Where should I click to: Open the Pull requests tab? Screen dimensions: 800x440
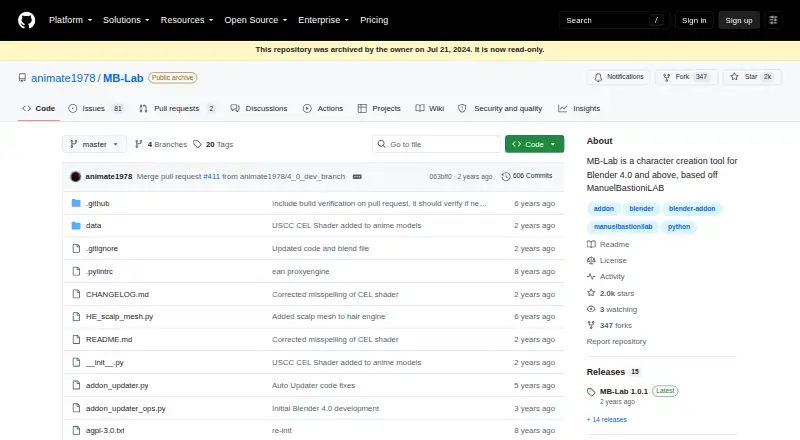point(177,108)
